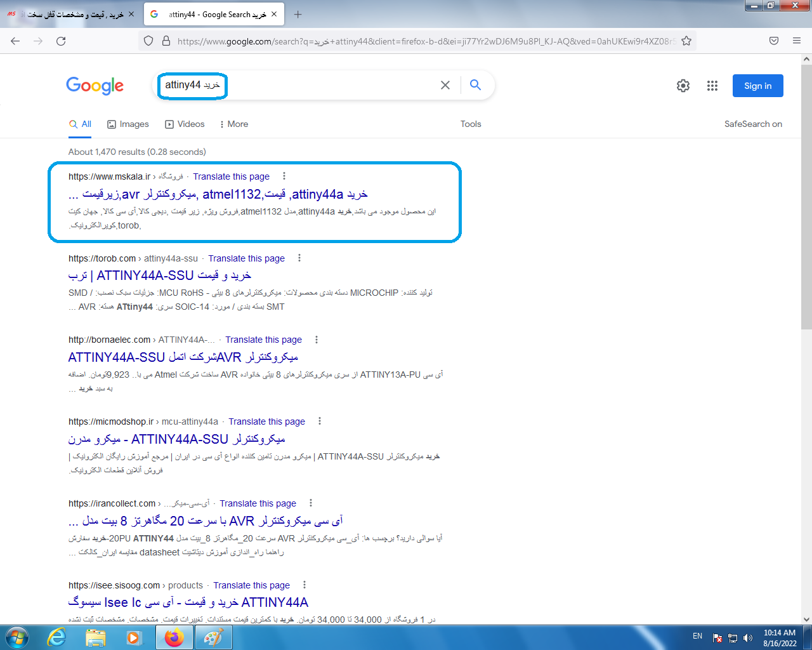Click the browser Forward arrow
812x650 pixels.
click(38, 41)
